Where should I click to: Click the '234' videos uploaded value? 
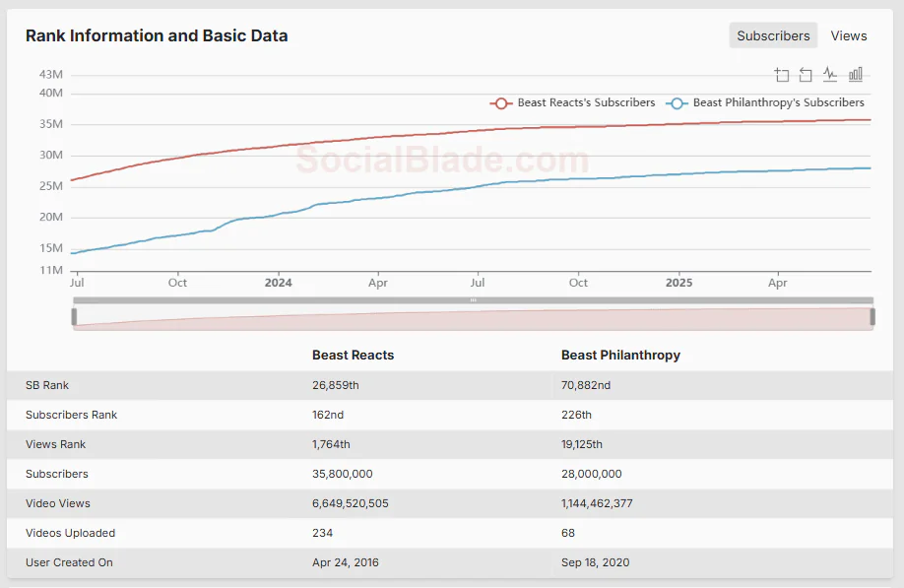pyautogui.click(x=322, y=533)
